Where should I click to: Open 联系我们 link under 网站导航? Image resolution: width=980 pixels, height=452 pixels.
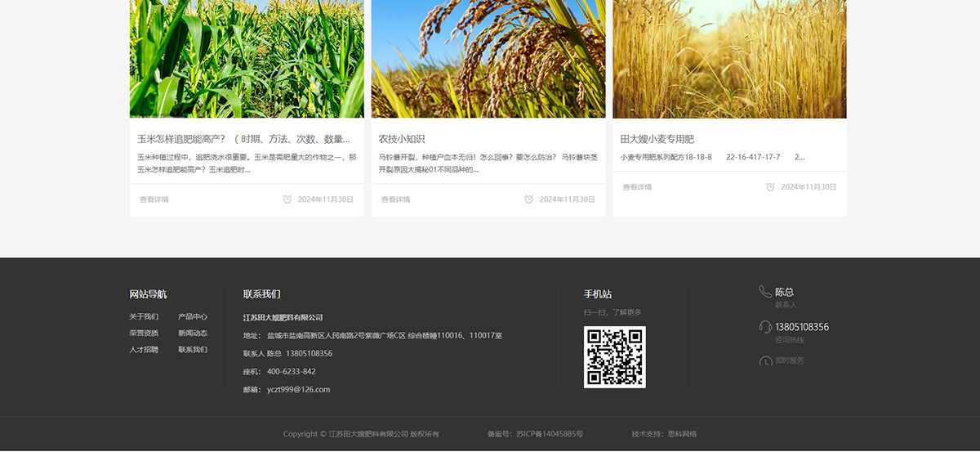tap(193, 350)
